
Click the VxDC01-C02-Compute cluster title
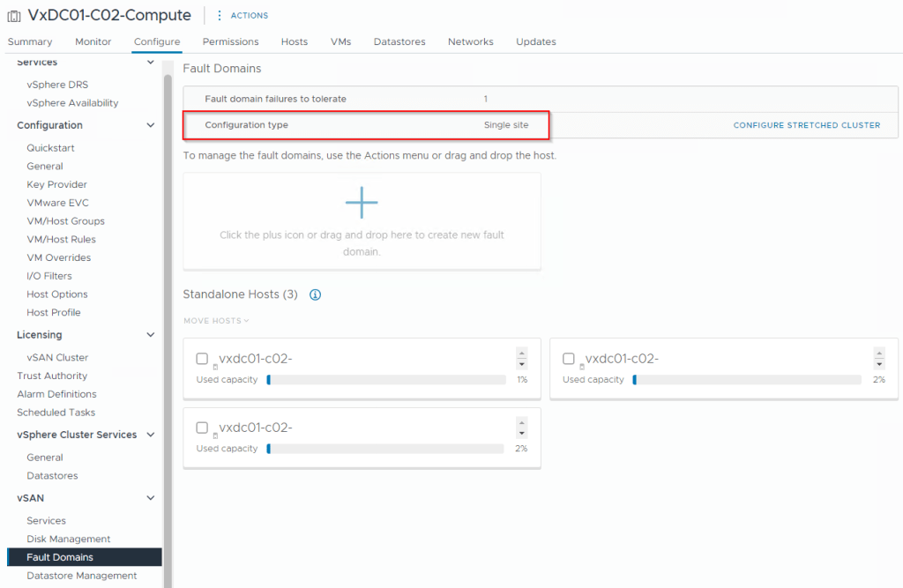tap(109, 15)
